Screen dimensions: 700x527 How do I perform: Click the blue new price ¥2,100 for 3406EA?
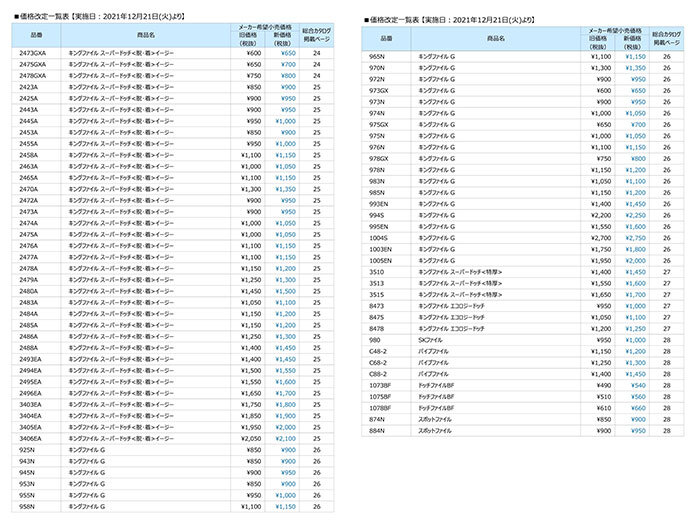click(x=286, y=438)
